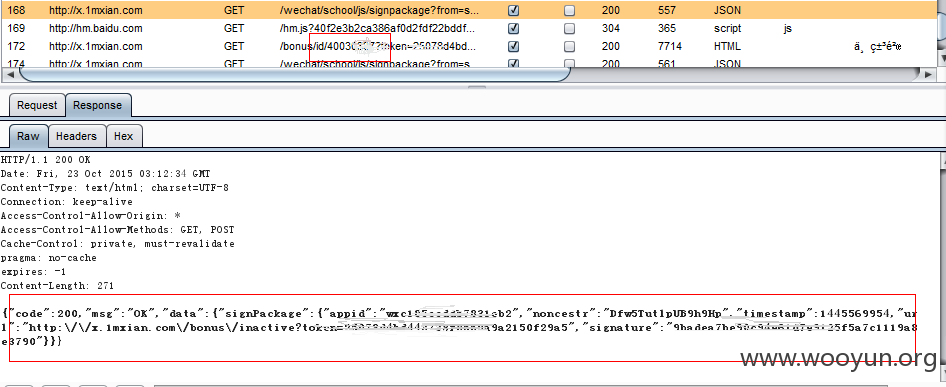Click the 557 length cell
This screenshot has width=946, height=387.
pos(667,10)
